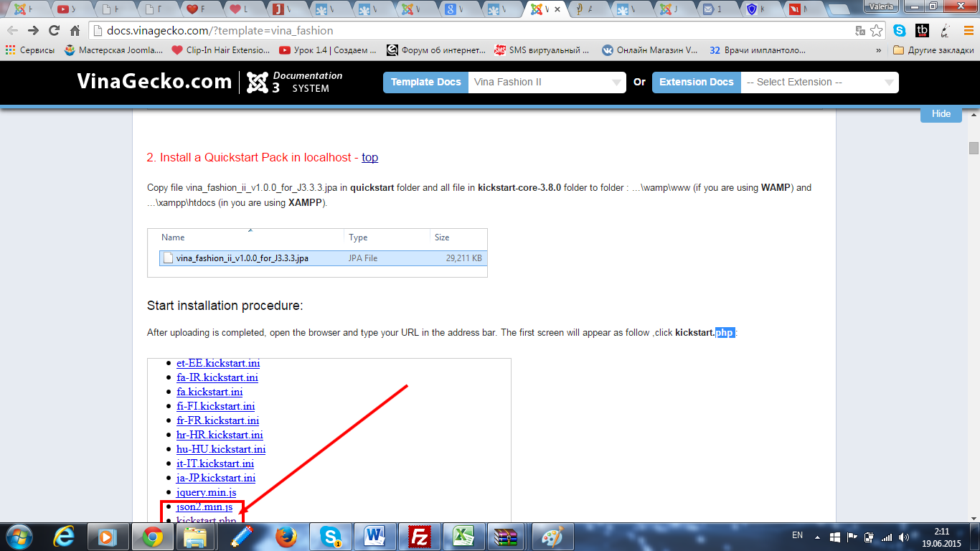Open WinRAR from the taskbar
The image size is (980, 551).
click(507, 537)
